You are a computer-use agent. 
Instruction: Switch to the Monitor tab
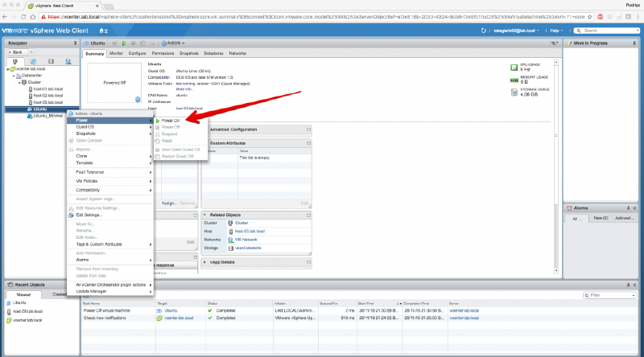(x=116, y=53)
